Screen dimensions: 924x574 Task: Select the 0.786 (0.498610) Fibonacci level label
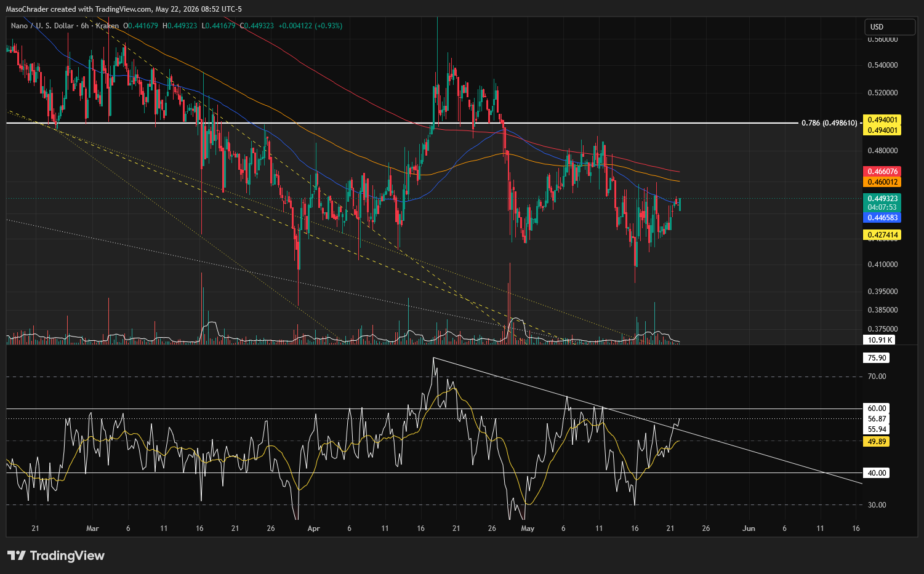pyautogui.click(x=829, y=123)
